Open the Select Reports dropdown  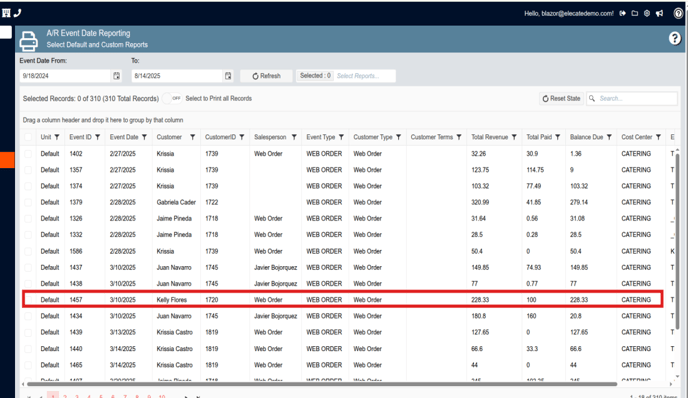click(364, 76)
